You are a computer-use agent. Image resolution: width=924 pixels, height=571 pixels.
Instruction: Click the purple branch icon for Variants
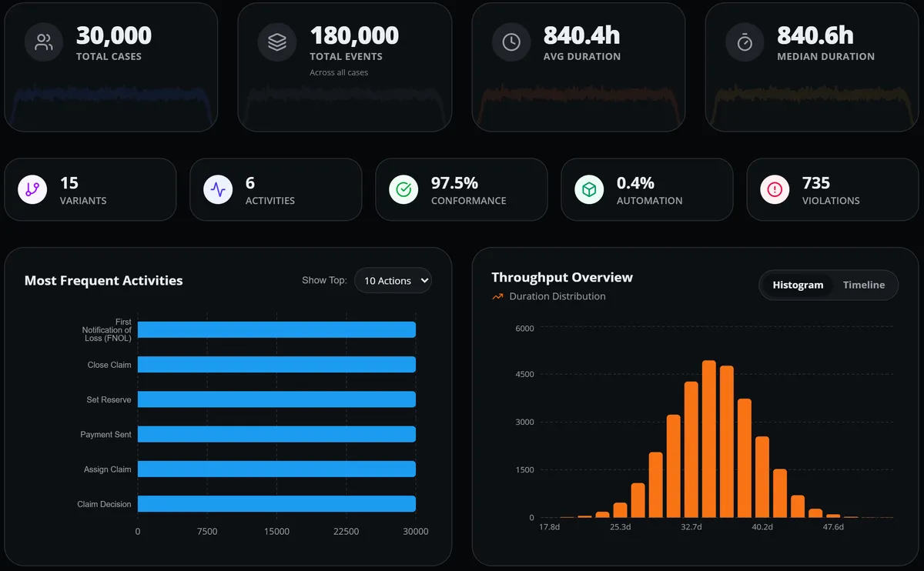pyautogui.click(x=32, y=189)
